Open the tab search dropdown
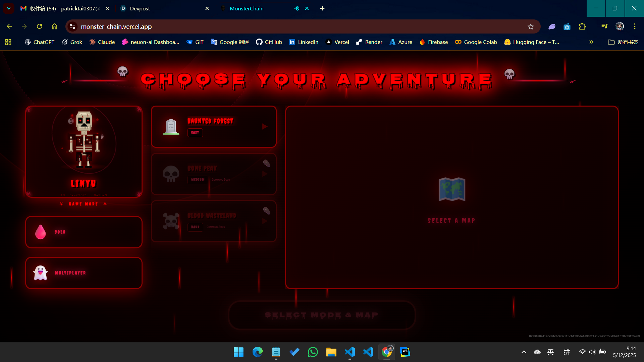Screen dimensions: 644x362 click(x=9, y=8)
